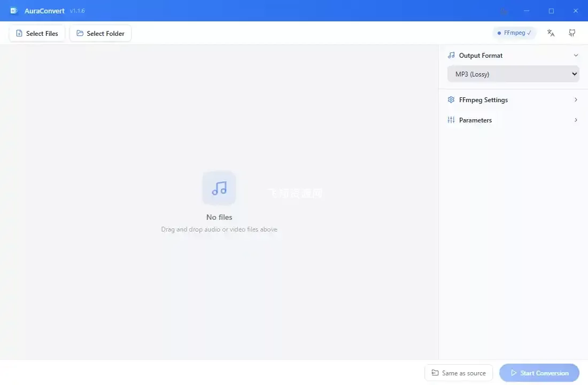
Task: Close the AuraConvert window
Action: [x=576, y=11]
